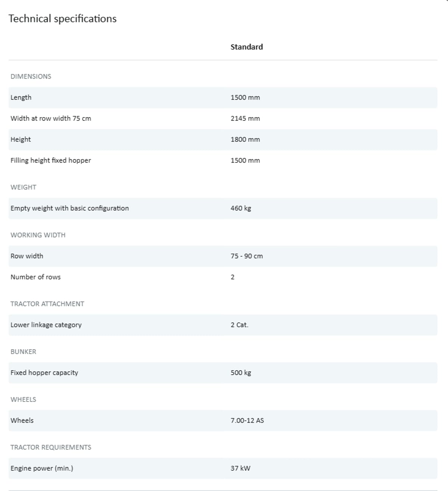
Task: Select the Height row label
Action: (21, 139)
